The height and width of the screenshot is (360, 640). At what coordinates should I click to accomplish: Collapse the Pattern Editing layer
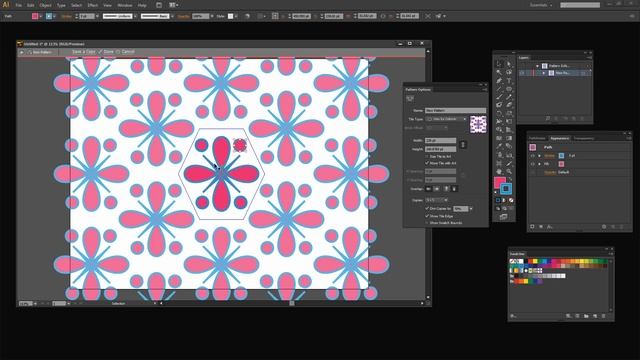pyautogui.click(x=537, y=66)
